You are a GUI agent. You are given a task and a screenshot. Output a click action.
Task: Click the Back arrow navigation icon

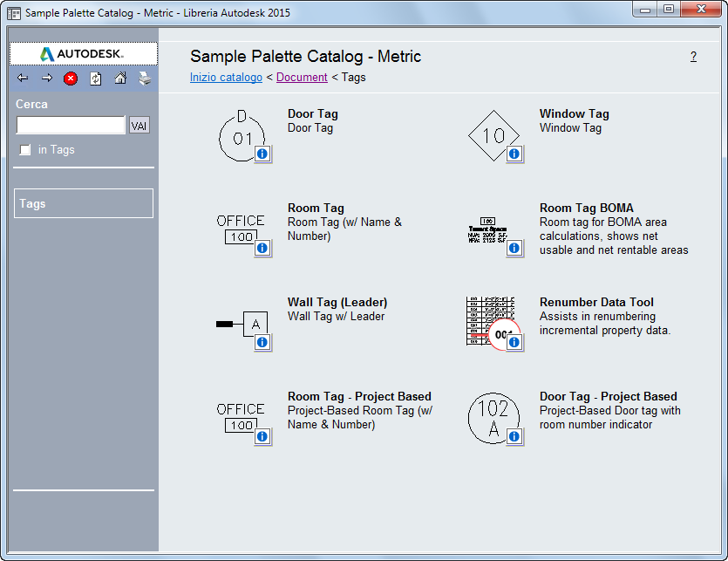(x=23, y=78)
